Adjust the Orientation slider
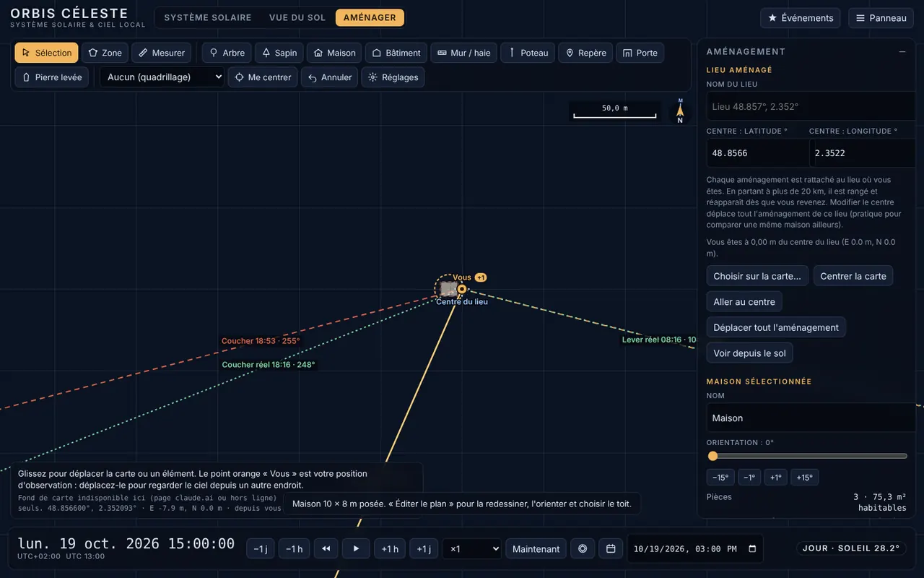 [807, 456]
